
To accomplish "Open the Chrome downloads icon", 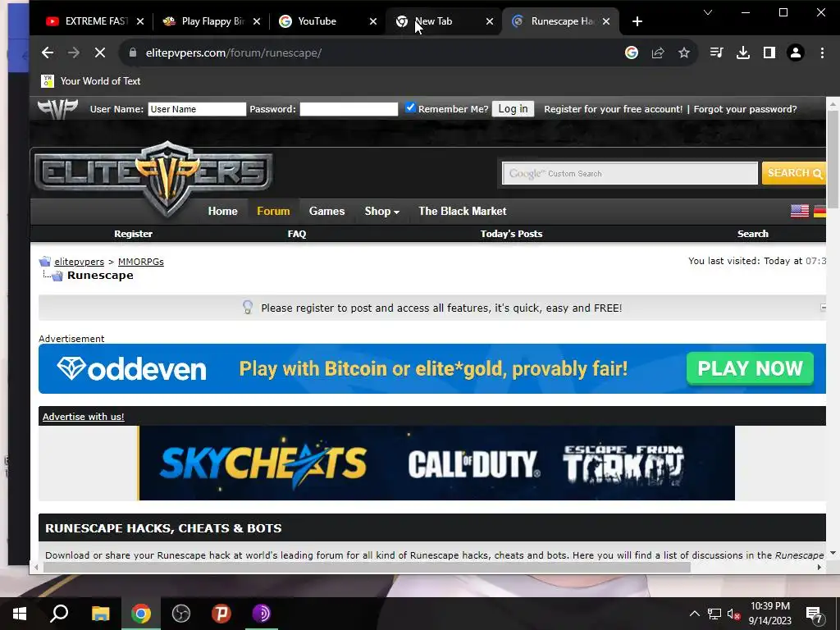I will (x=743, y=52).
